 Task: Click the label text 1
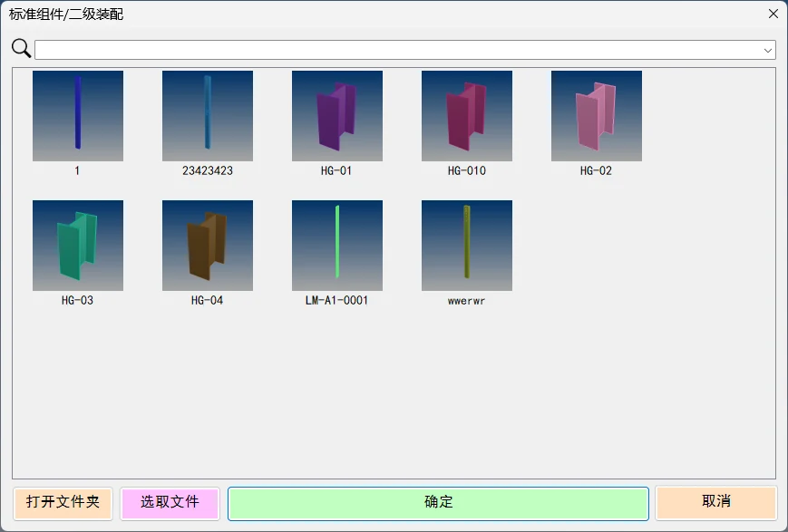[77, 170]
